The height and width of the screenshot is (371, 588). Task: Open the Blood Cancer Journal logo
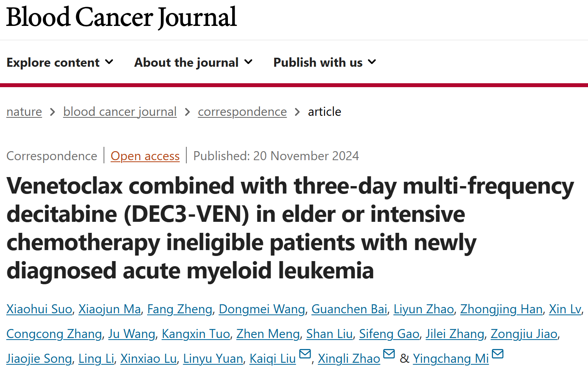click(122, 17)
